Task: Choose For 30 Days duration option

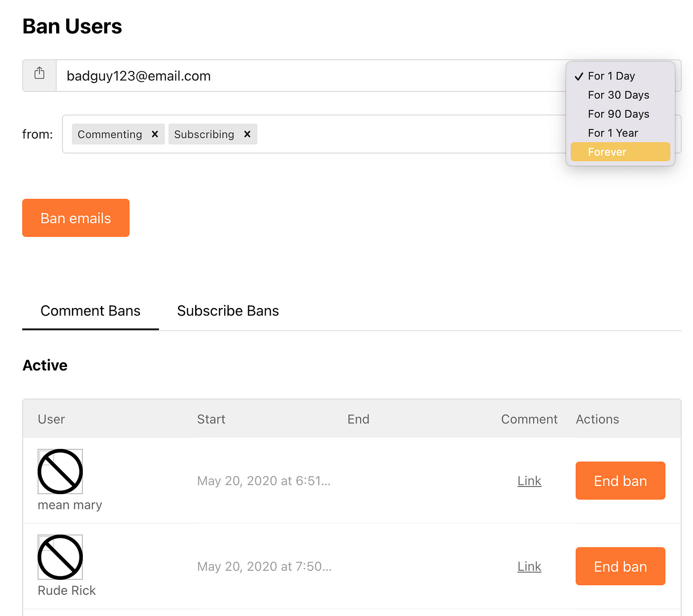Action: point(618,95)
